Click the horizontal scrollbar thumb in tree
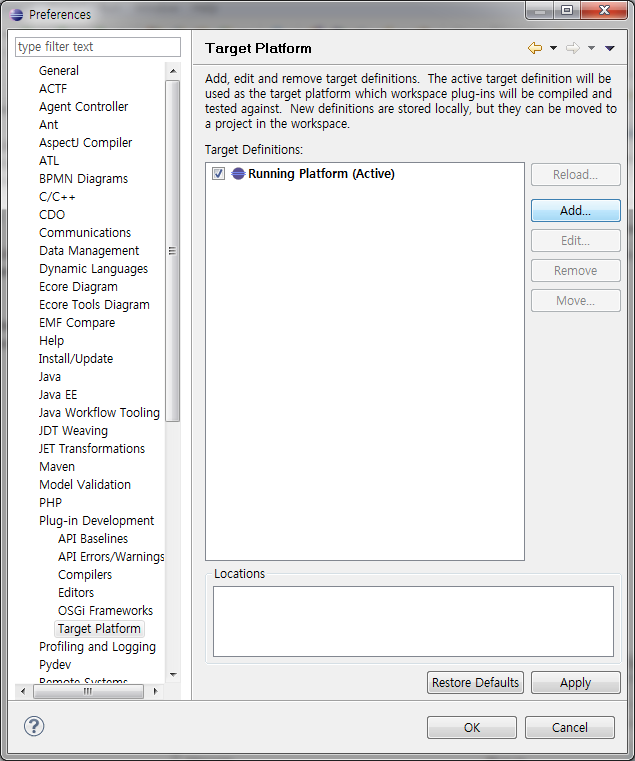The height and width of the screenshot is (761, 635). [88, 691]
